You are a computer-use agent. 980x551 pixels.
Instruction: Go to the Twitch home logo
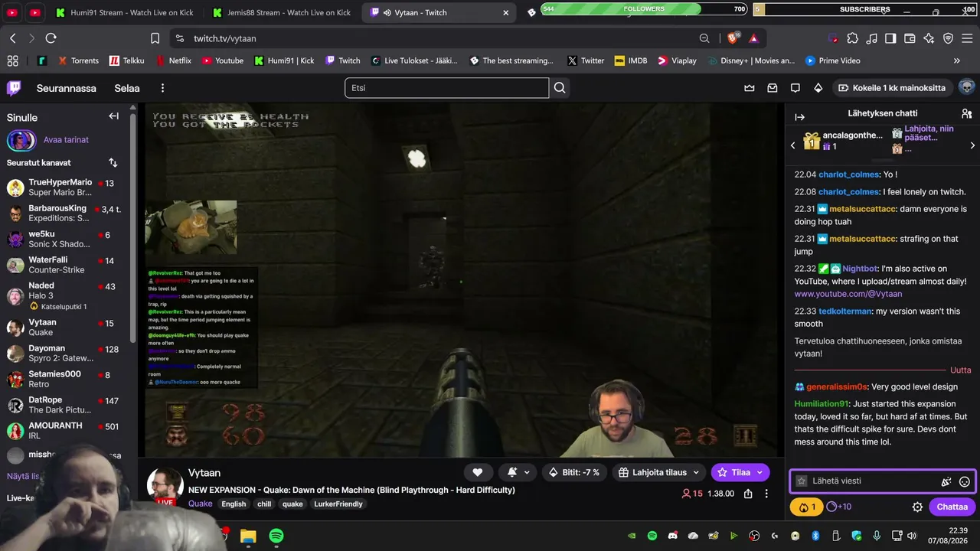(x=14, y=88)
